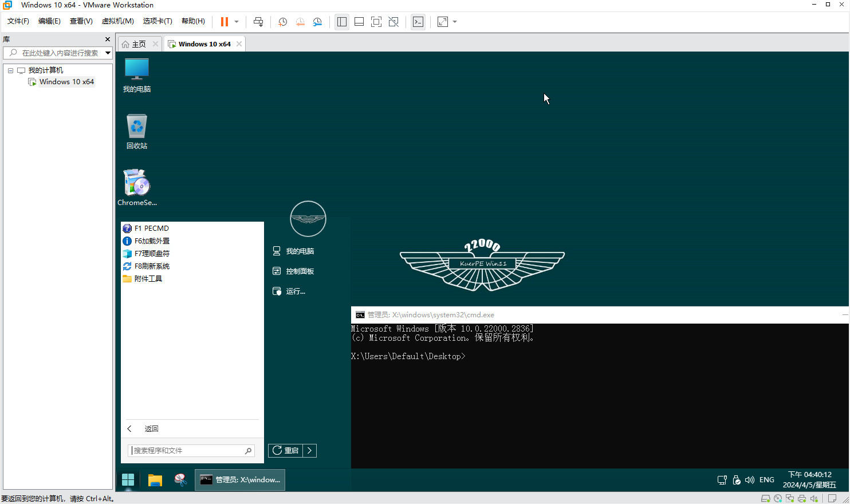Click the pinned tool icon next to File Explorer
The height and width of the screenshot is (504, 850).
180,480
